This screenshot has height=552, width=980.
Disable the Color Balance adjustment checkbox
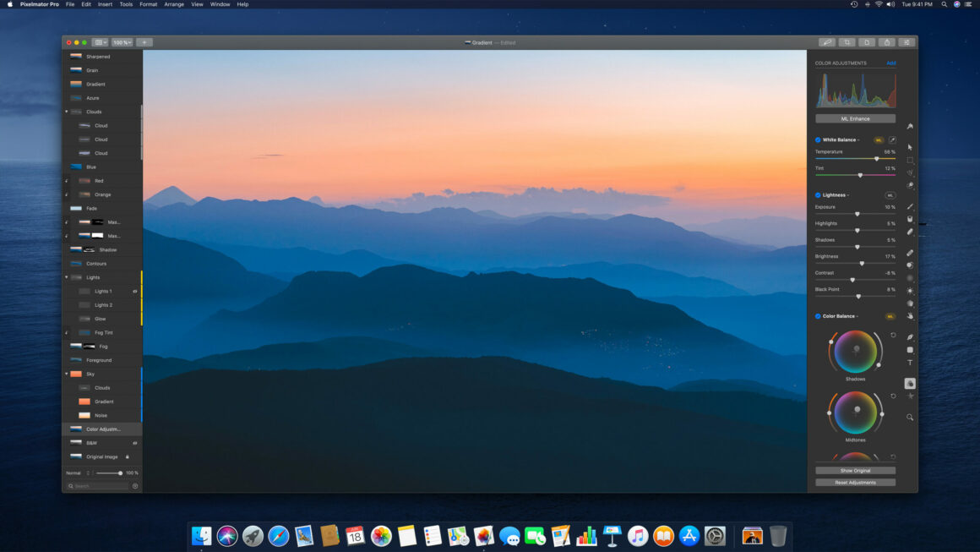pyautogui.click(x=817, y=315)
